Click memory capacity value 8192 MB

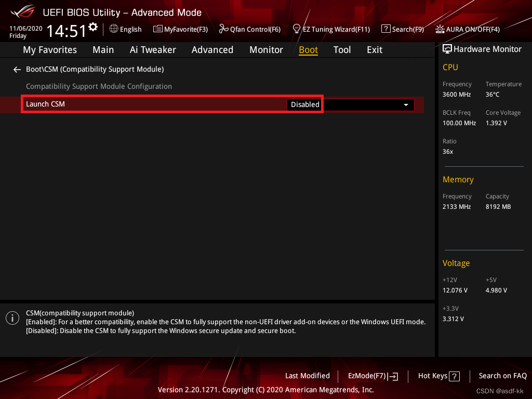(x=498, y=207)
